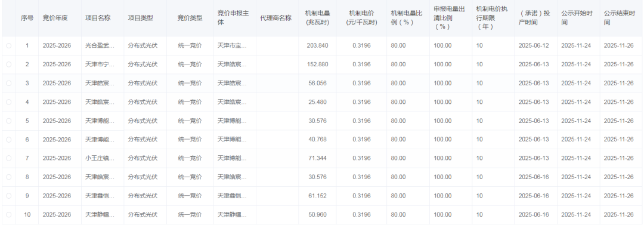
Task: Click the 序号 column header
Action: click(x=27, y=18)
